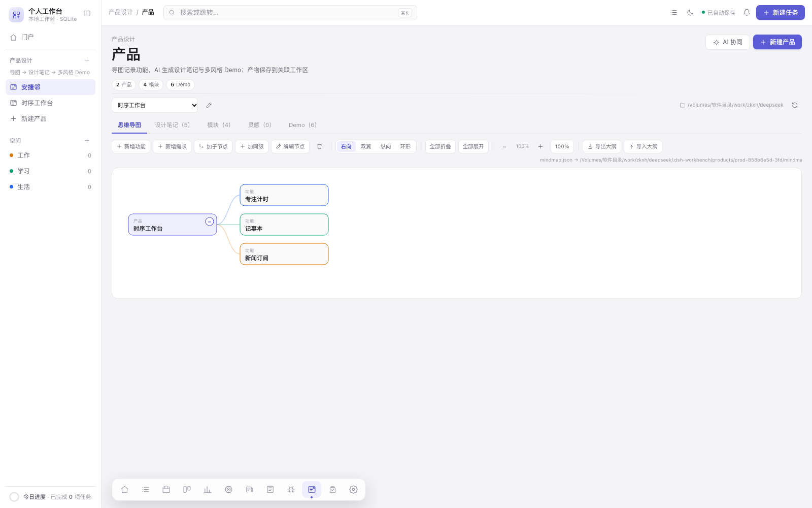Switch to the 灵感 tab
The height and width of the screenshot is (508, 812).
[x=259, y=125]
